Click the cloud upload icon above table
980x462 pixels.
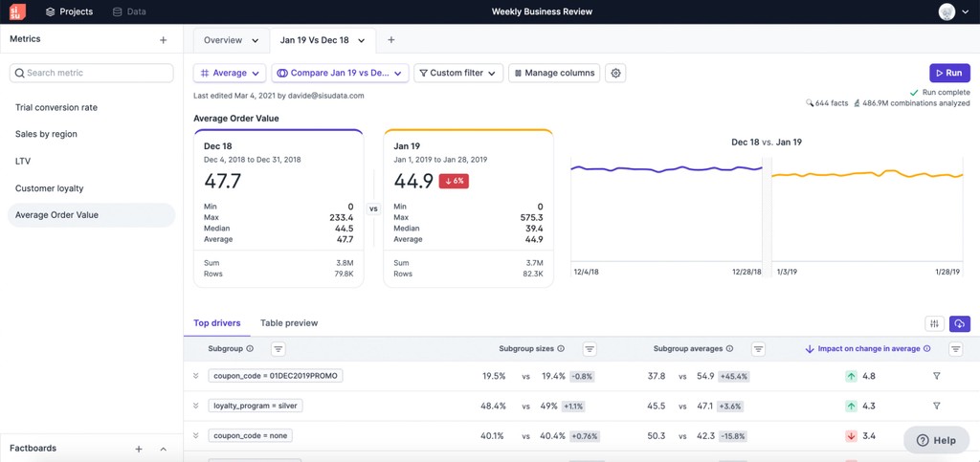959,324
